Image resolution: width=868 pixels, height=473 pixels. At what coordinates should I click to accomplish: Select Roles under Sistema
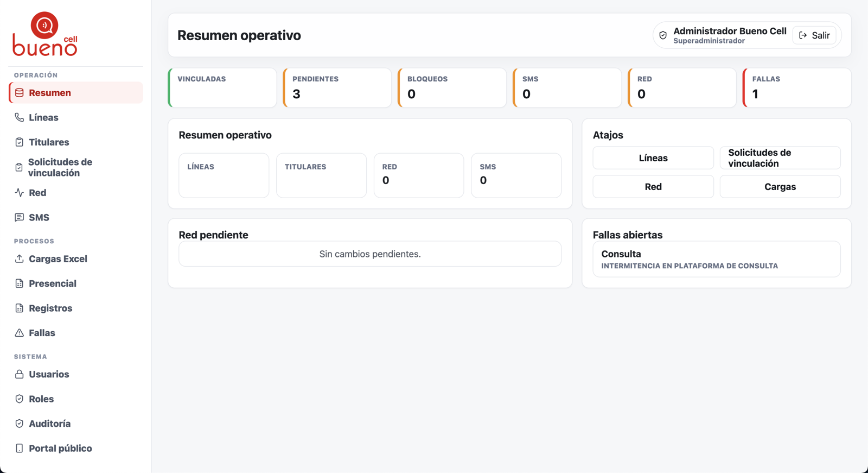tap(76, 399)
